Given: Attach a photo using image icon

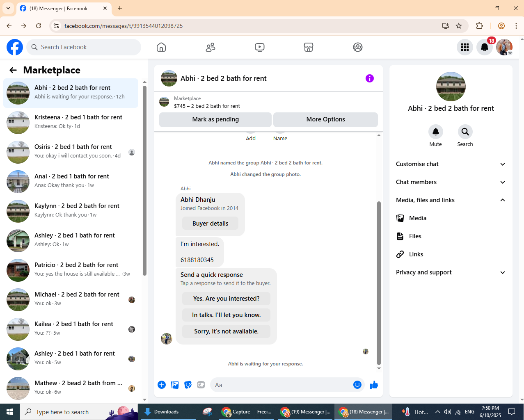Looking at the screenshot, I should click(x=175, y=385).
